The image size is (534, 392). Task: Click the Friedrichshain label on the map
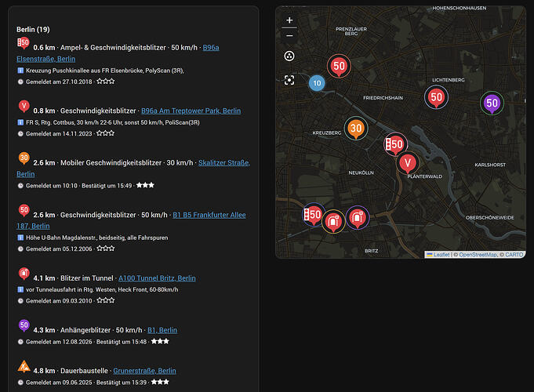pos(383,98)
